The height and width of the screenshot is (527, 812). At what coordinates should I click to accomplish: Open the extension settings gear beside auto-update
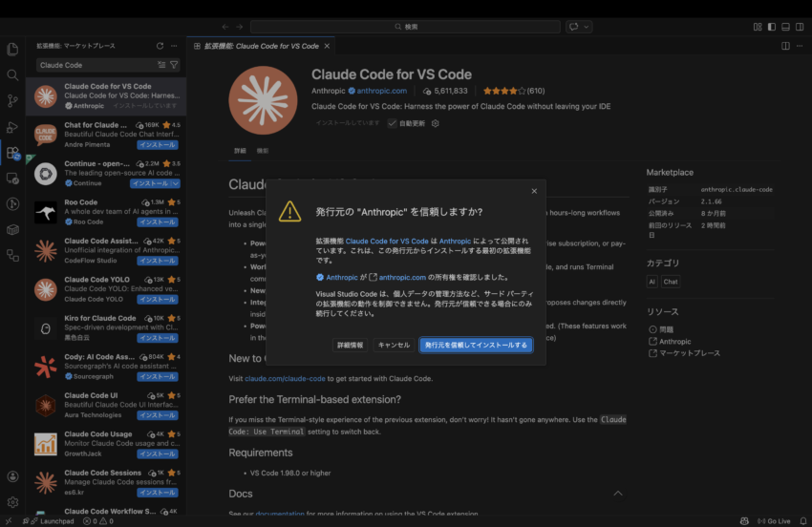point(435,123)
